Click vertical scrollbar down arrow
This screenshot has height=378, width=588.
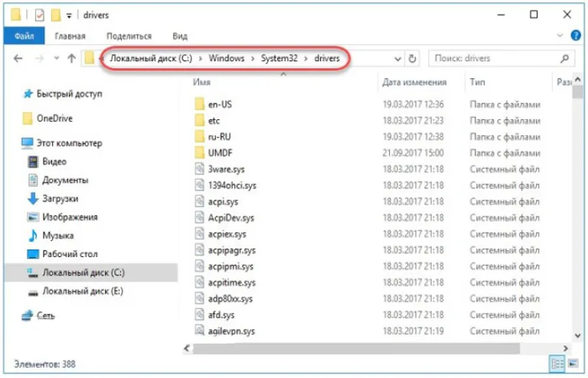pyautogui.click(x=577, y=335)
